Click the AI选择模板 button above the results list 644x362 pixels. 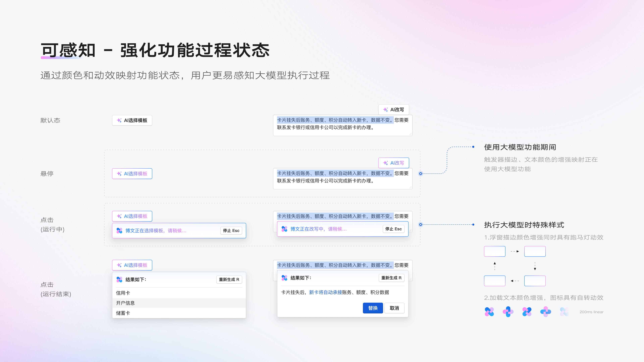132,265
